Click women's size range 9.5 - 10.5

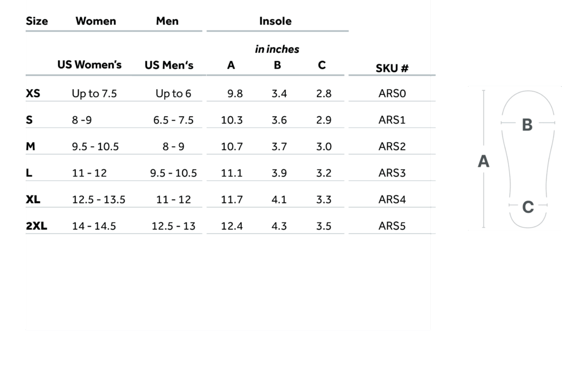(95, 147)
